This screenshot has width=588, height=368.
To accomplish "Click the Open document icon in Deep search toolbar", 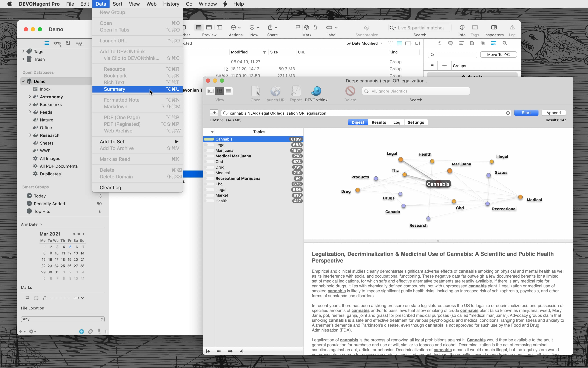I will tap(255, 91).
